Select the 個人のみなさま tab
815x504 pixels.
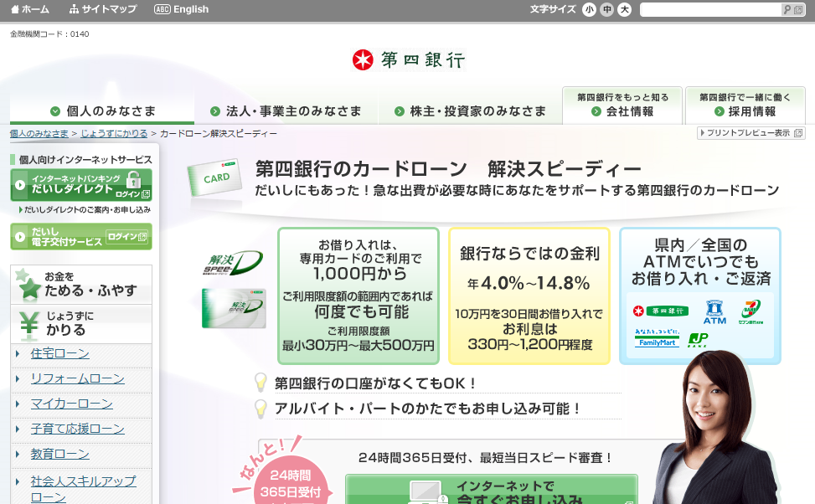point(102,111)
